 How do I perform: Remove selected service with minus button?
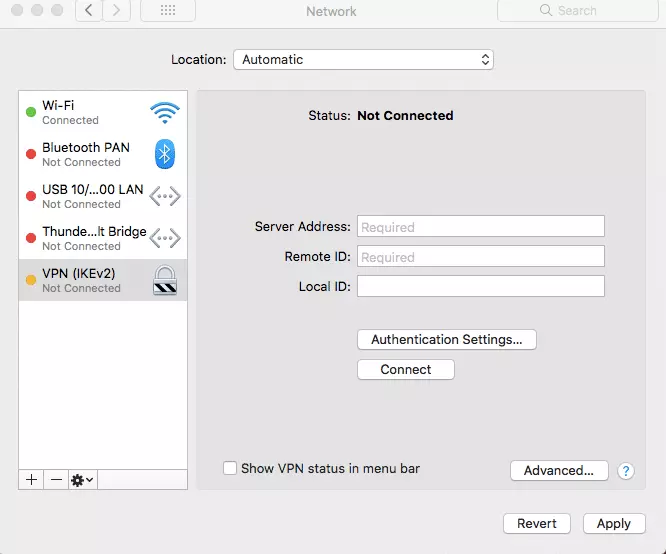57,480
